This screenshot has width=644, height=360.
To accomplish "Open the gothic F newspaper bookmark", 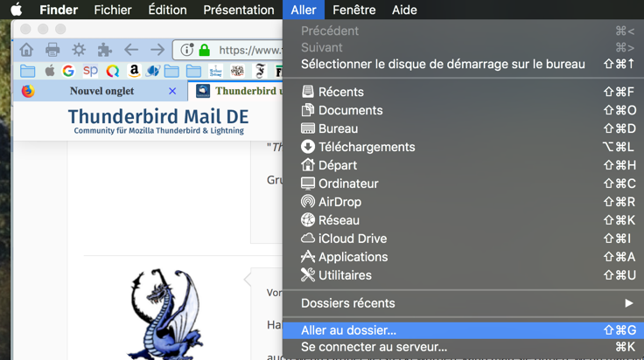I will [260, 71].
